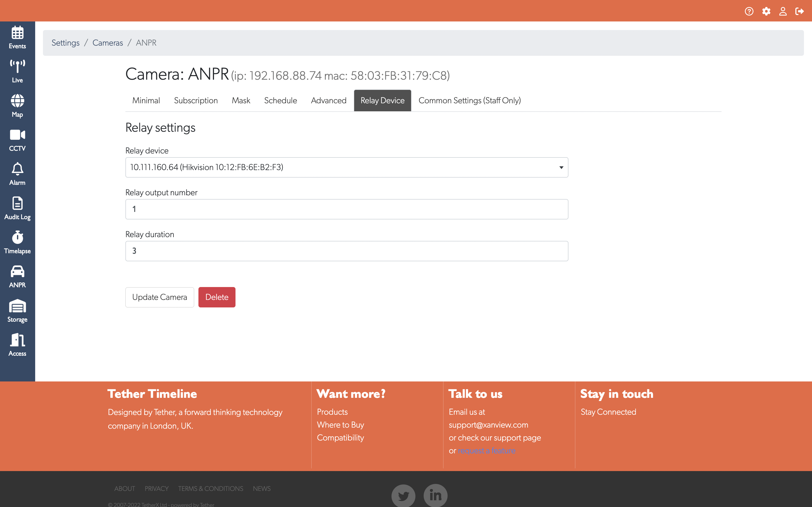Viewport: 812px width, 507px height.
Task: Switch to the Subscription tab
Action: [x=196, y=101]
